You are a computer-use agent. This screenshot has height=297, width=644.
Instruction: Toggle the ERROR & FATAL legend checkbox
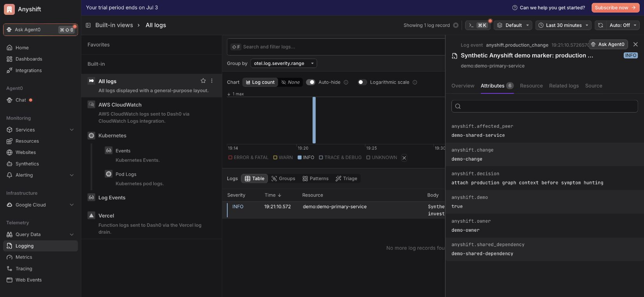pos(230,157)
